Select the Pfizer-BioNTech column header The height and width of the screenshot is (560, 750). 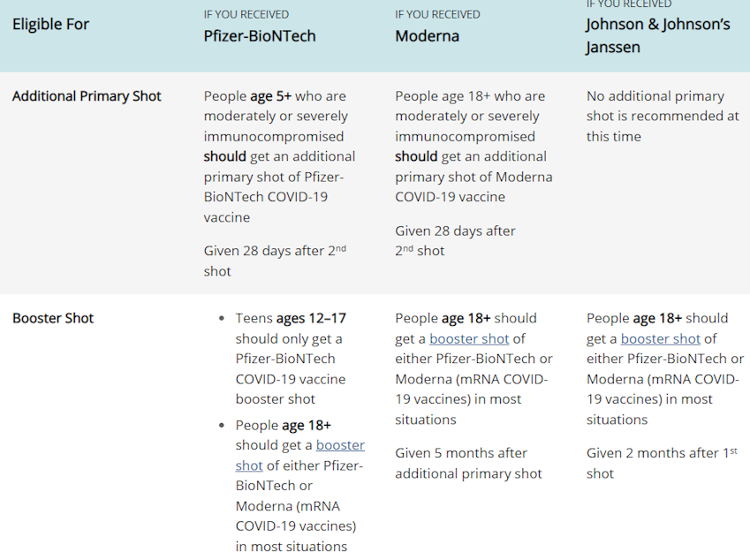(260, 36)
